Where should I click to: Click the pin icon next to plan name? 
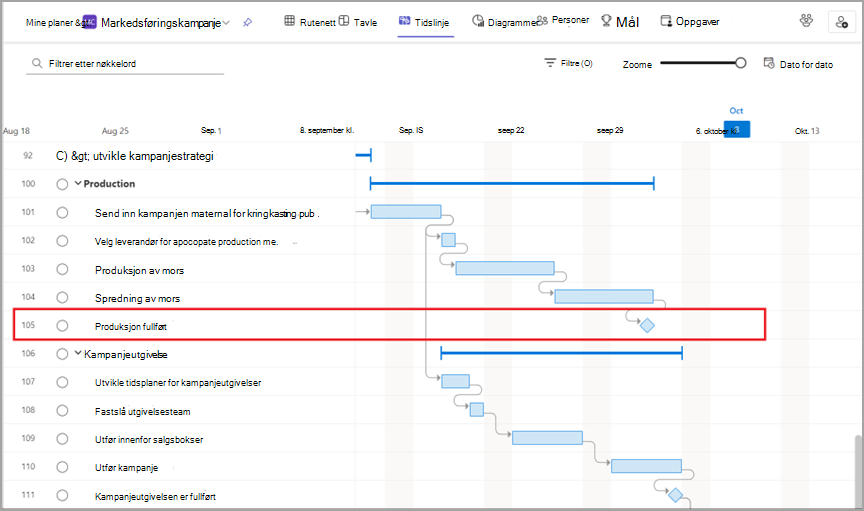coord(247,23)
